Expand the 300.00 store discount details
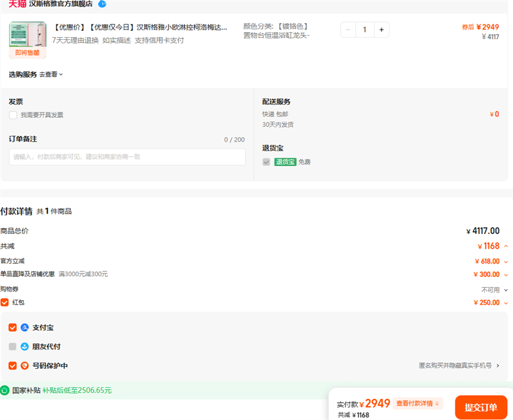513x420 pixels. click(x=506, y=274)
